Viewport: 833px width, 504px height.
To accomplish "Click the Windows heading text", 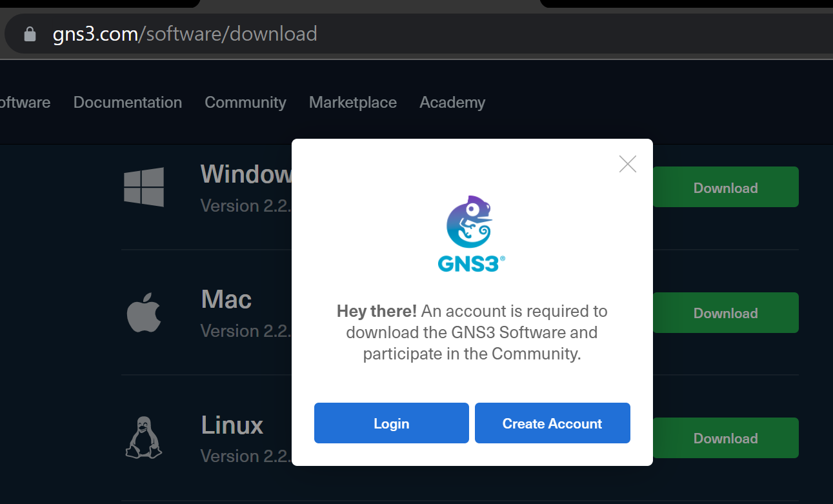I will tap(246, 174).
